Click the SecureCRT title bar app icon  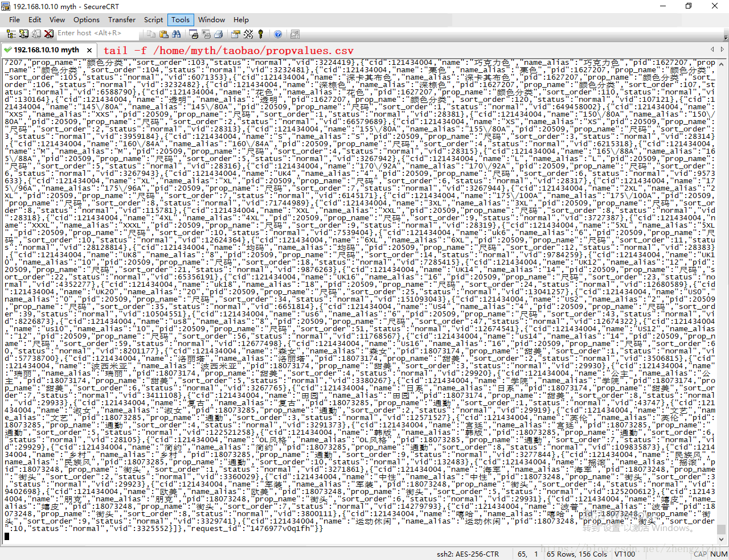pos(6,6)
